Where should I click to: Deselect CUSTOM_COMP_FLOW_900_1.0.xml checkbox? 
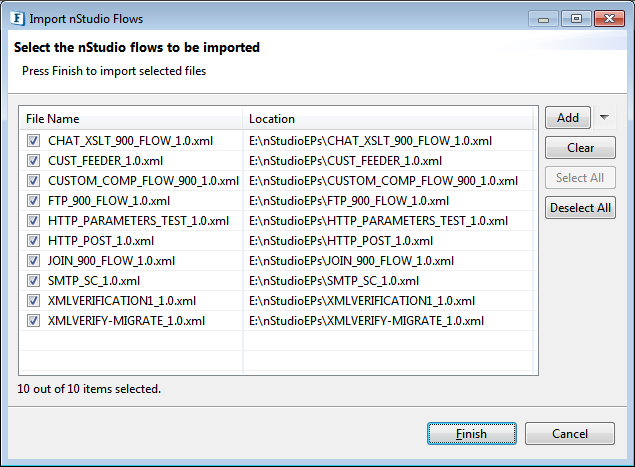point(33,181)
